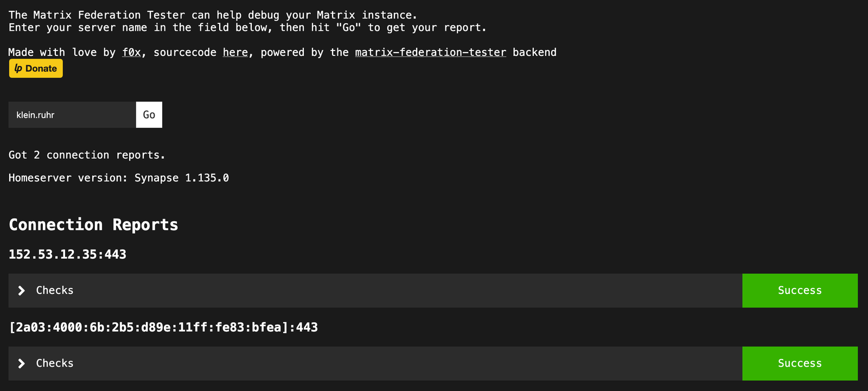Click the Checks label under the IPv6 address
The height and width of the screenshot is (391, 868).
[55, 363]
